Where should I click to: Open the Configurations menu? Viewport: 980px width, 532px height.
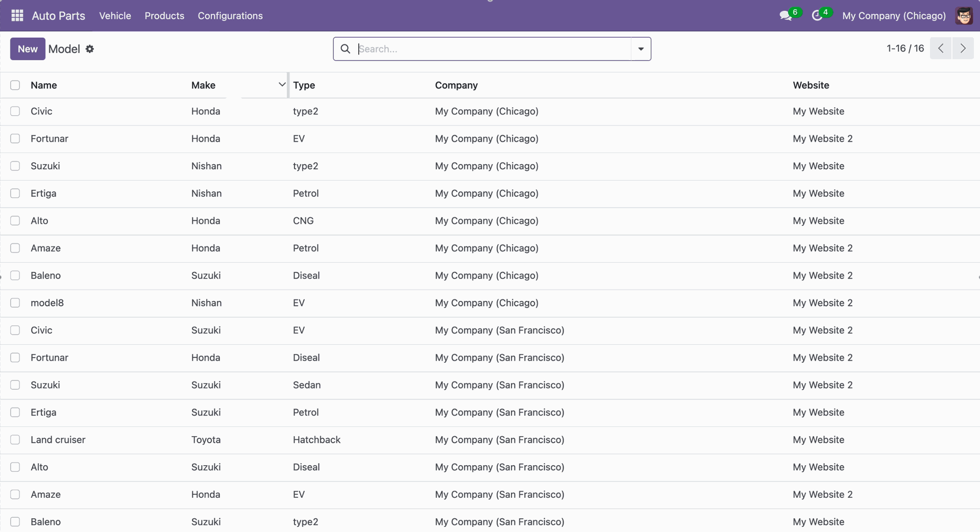(x=230, y=16)
